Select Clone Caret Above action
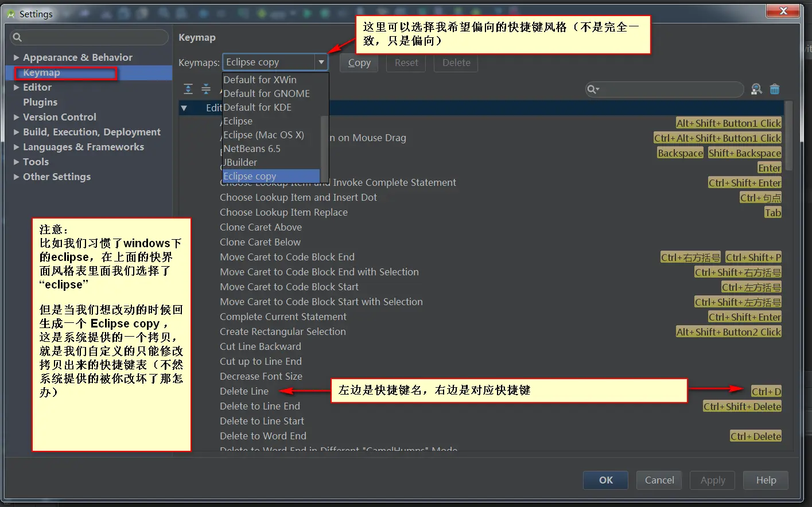The image size is (812, 507). 261,227
